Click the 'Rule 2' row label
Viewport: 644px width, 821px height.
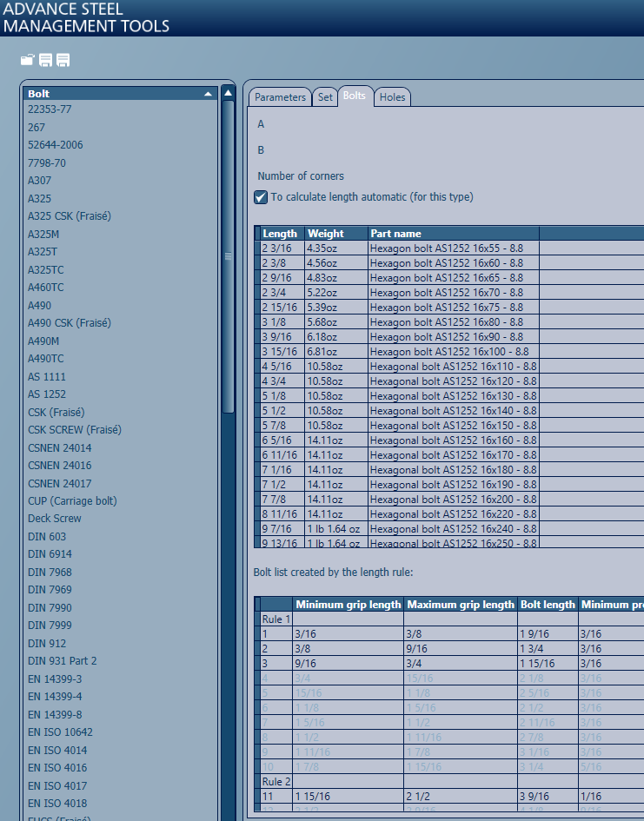pyautogui.click(x=276, y=781)
